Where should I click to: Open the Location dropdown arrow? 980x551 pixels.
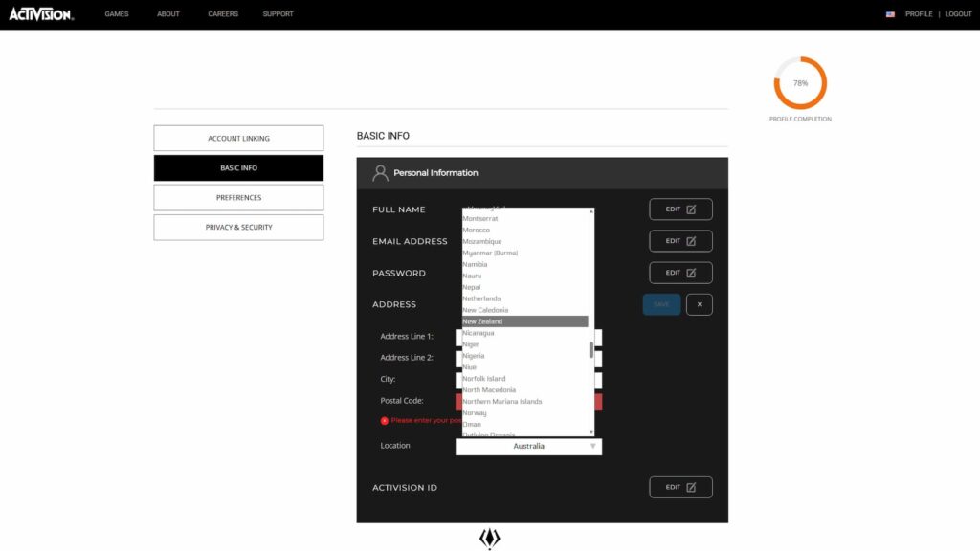pyautogui.click(x=592, y=446)
